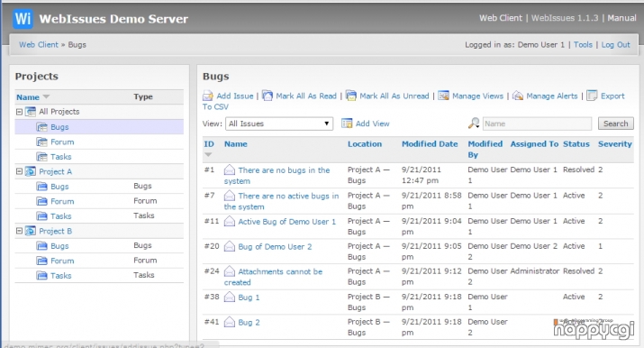
Task: Sort issues by Status column
Action: [576, 144]
